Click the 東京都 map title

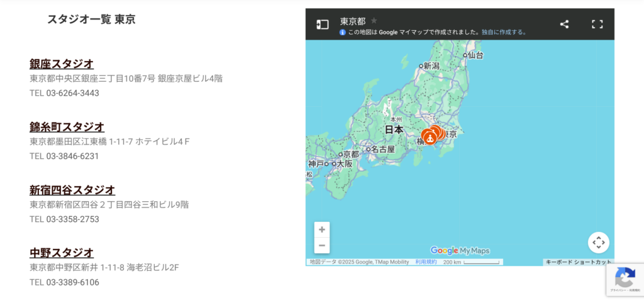tap(353, 21)
